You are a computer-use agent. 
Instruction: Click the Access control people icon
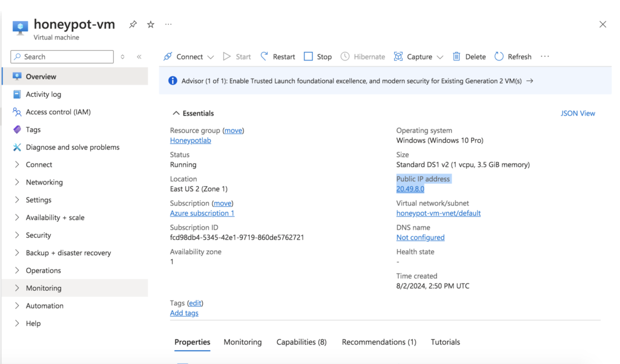(x=16, y=112)
